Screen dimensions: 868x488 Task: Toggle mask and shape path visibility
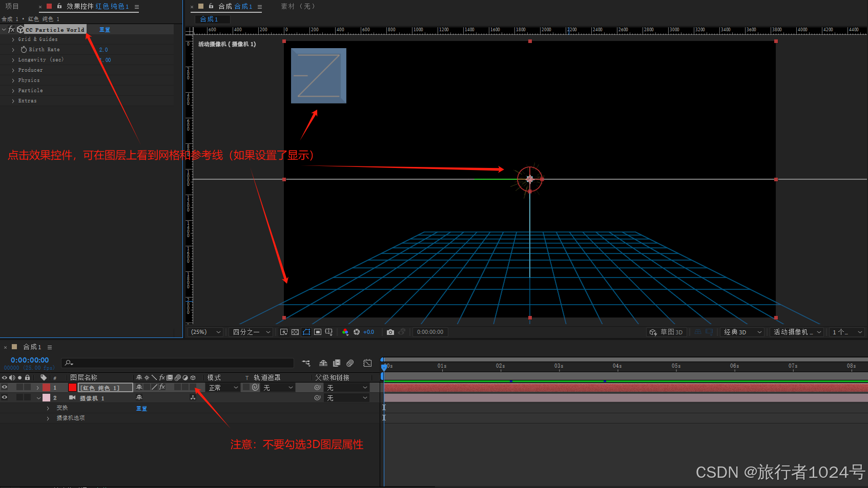coord(306,332)
